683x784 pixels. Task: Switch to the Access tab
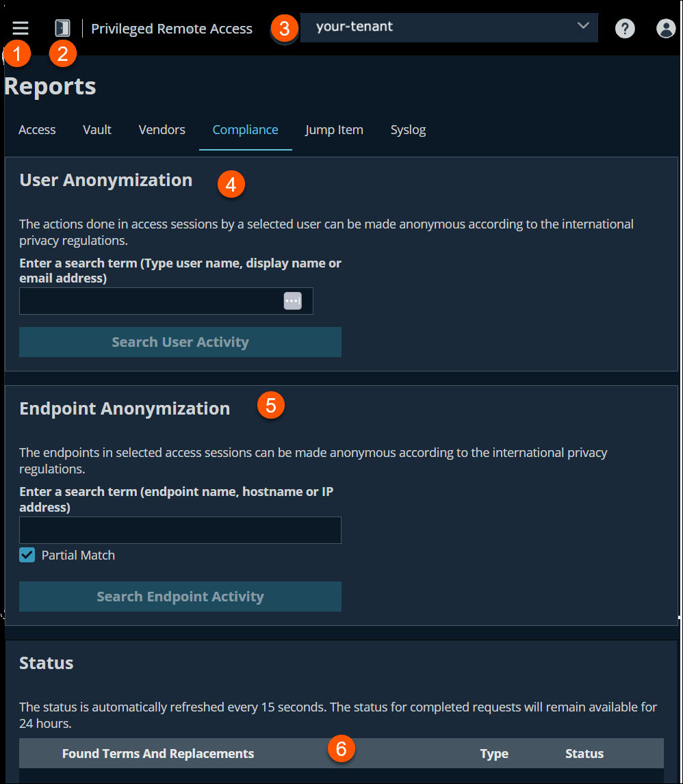pyautogui.click(x=37, y=130)
